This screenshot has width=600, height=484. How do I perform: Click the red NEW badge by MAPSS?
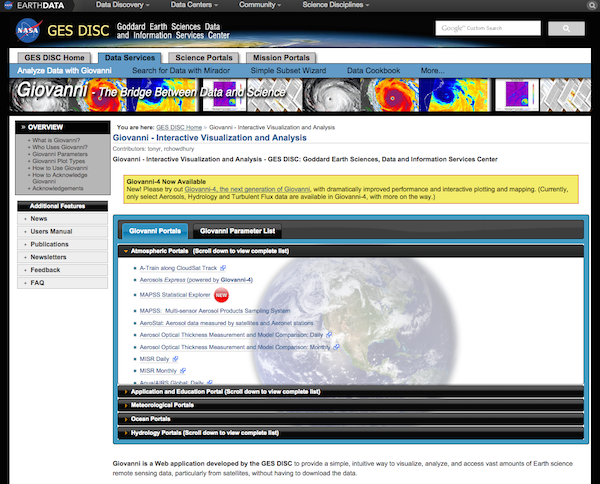(221, 295)
